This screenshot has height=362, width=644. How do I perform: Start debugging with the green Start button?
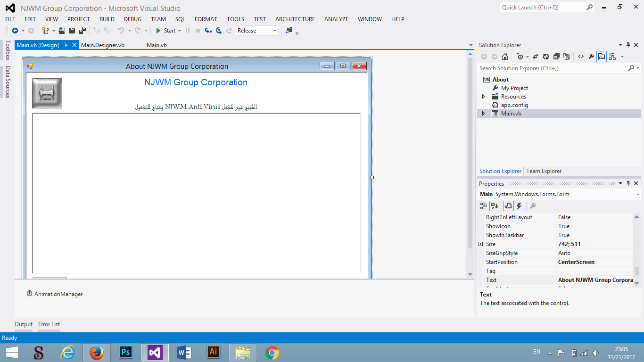[165, 31]
